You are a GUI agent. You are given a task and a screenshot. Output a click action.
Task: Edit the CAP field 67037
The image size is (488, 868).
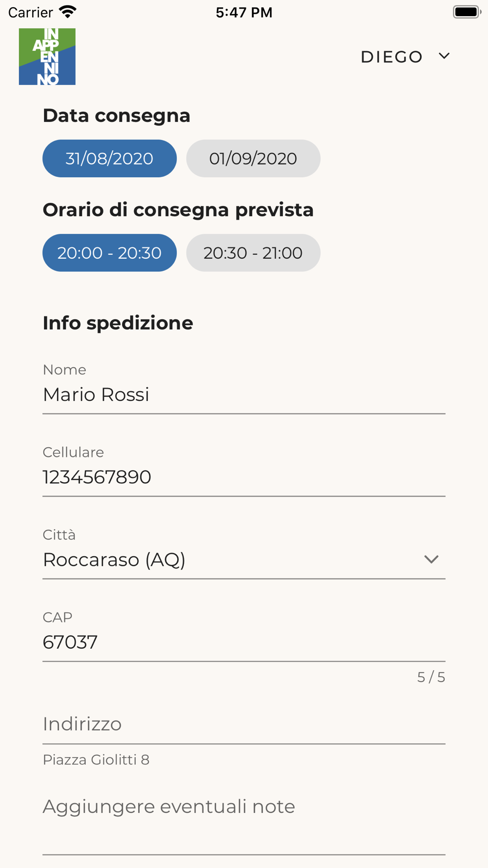[x=244, y=636]
